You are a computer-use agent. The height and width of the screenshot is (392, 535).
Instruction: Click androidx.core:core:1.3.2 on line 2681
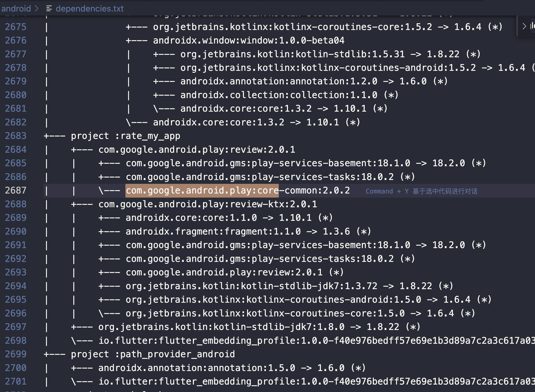(x=284, y=109)
